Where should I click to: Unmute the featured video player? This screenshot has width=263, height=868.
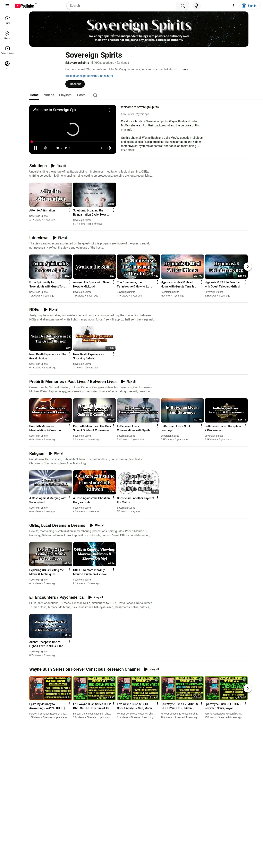point(46,148)
